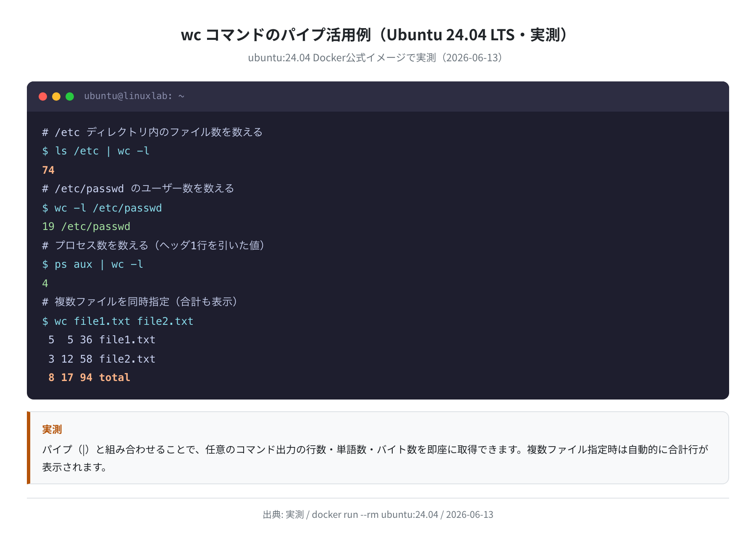Click the output 19 /etc/passwd
756x538 pixels.
point(86,227)
